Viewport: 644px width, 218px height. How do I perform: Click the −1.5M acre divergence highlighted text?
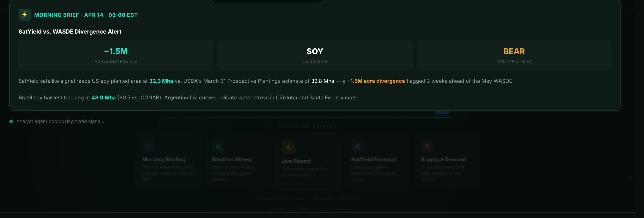coord(376,81)
